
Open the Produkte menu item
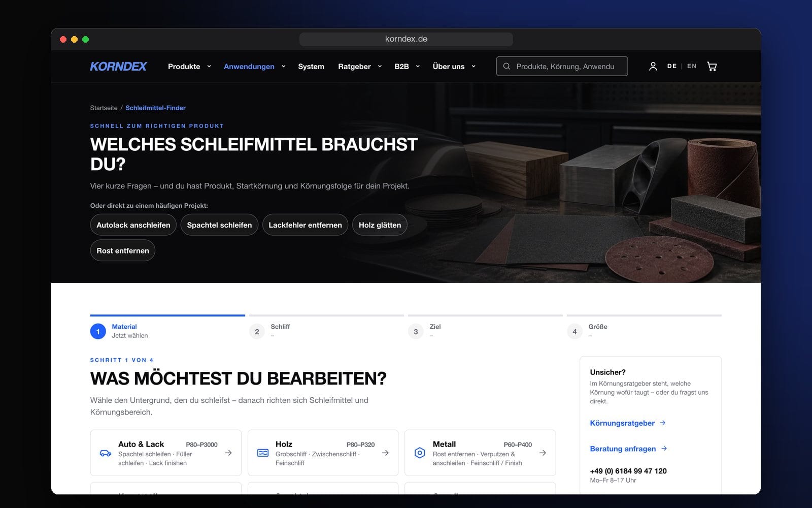(184, 67)
